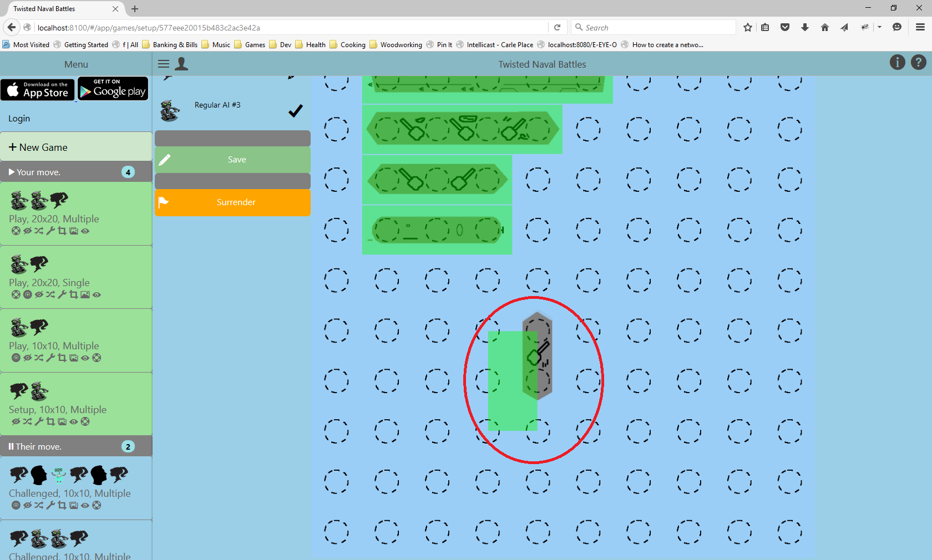Open the localhost:8080/E-EYE-O bookmark
This screenshot has height=560, width=932.
[x=577, y=45]
